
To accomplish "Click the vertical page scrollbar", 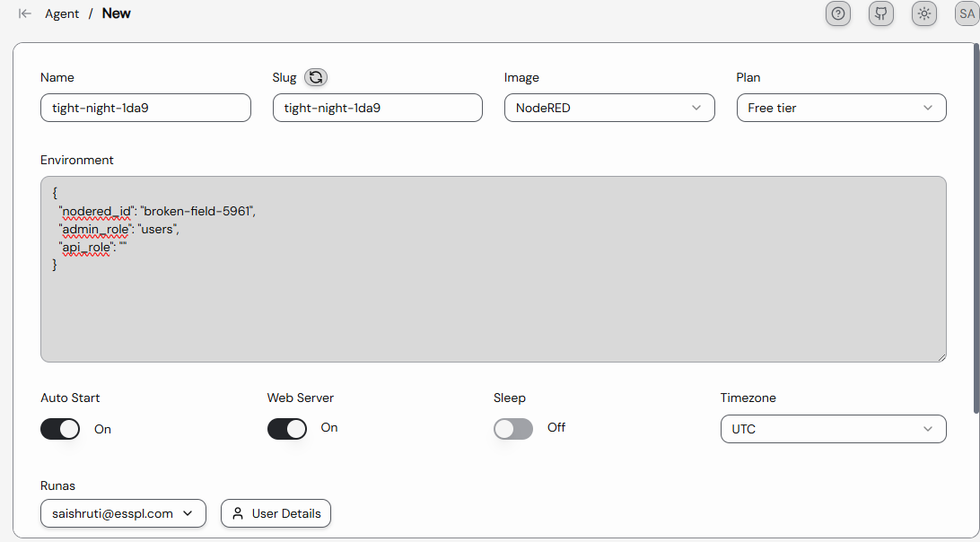I will tap(977, 228).
